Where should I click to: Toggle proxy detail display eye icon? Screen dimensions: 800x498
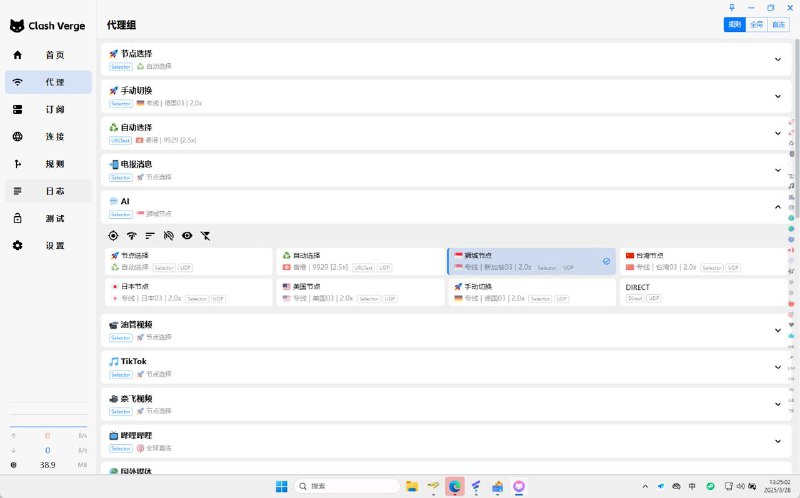(x=187, y=236)
